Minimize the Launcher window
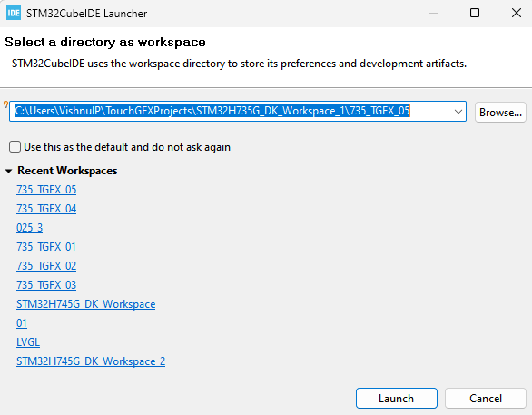 [x=434, y=14]
